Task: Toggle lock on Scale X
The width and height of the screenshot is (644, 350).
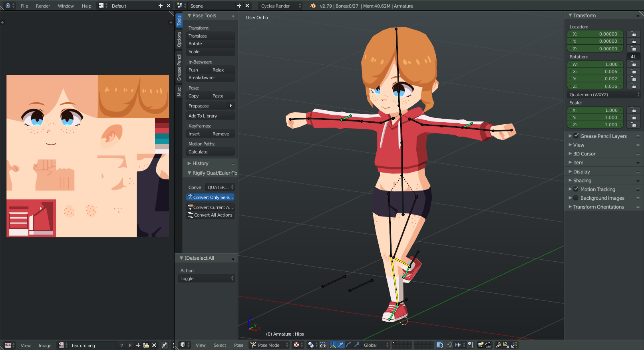Action: [634, 110]
